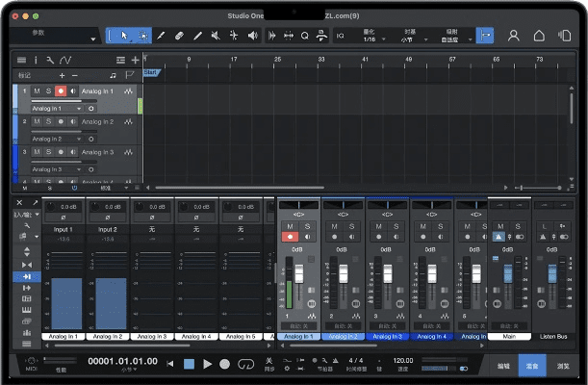Viewport: 588px width, 385px height.
Task: Click the Play button in transport
Action: coord(207,364)
